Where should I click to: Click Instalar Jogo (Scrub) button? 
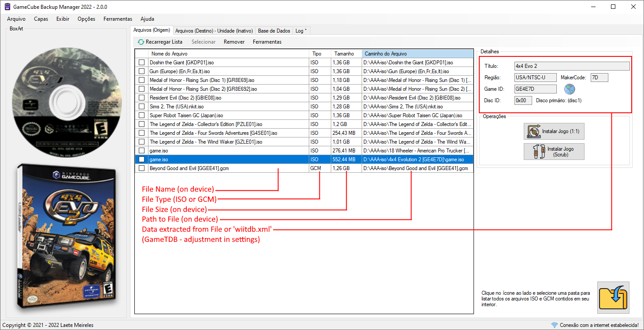554,152
